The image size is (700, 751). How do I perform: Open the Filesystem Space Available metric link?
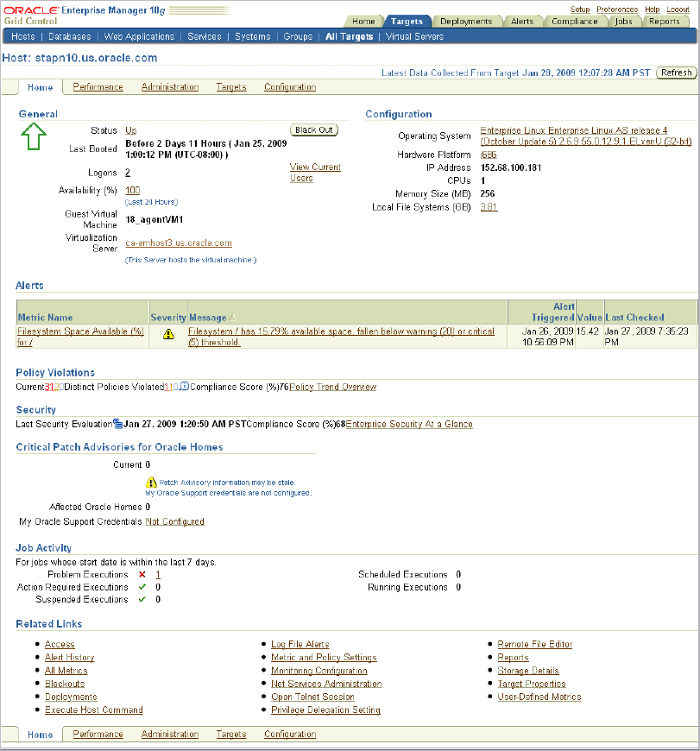coord(80,337)
